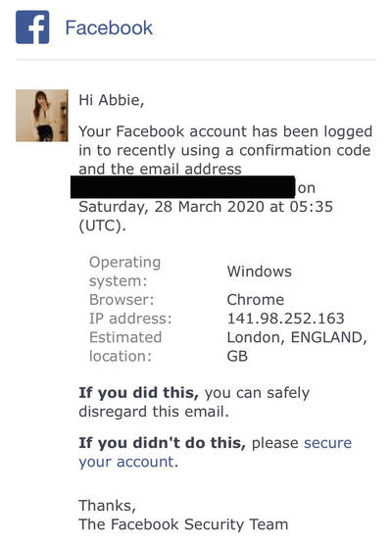This screenshot has width=392, height=547.
Task: Click the 'London, ENGLAND, GB' location text
Action: click(297, 347)
